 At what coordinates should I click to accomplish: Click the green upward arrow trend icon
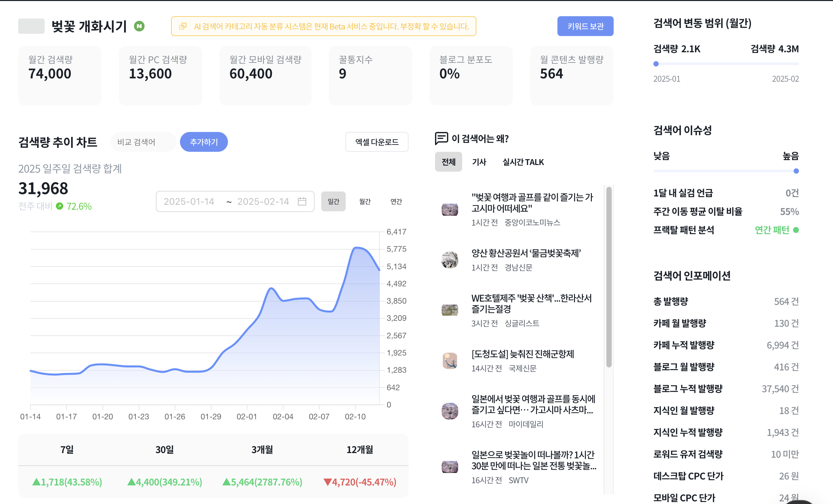coord(60,206)
